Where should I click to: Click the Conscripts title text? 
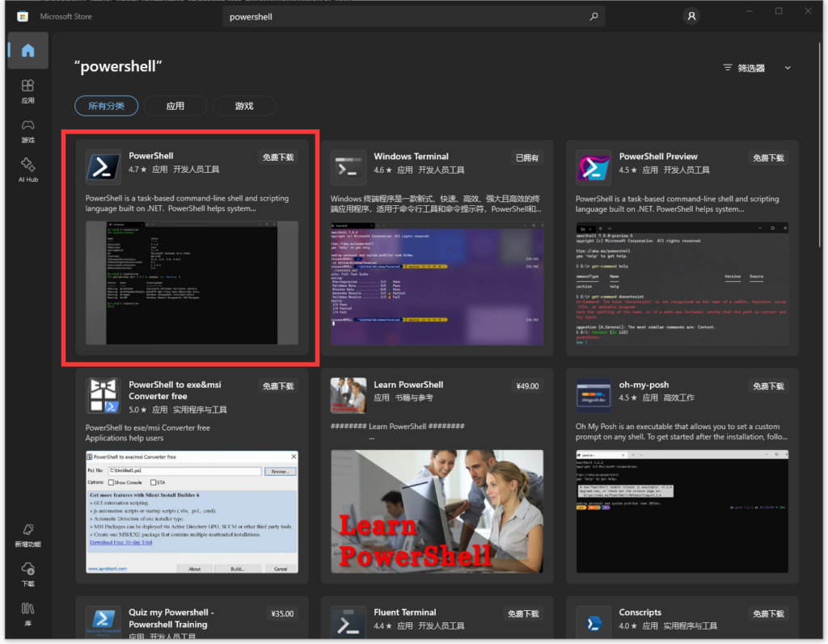coord(640,612)
